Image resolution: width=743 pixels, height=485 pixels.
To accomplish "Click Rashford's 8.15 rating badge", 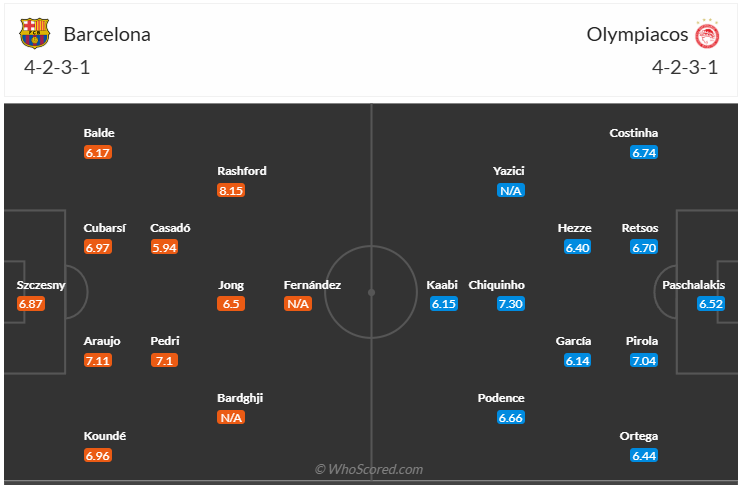I will point(231,190).
